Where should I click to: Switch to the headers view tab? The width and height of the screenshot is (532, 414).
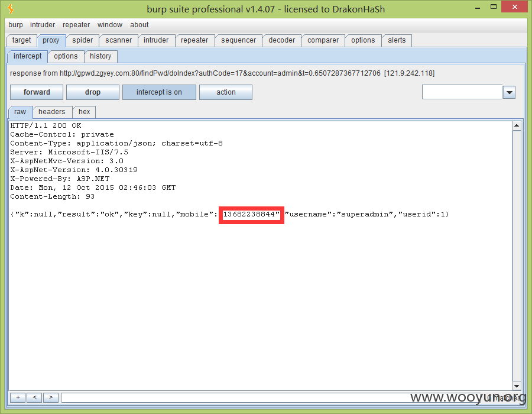coord(52,112)
